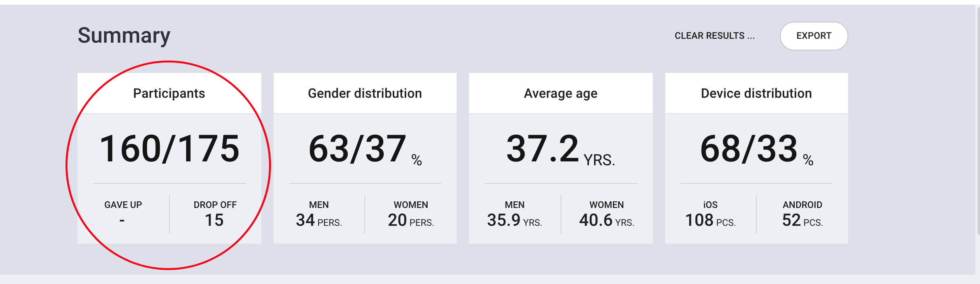The height and width of the screenshot is (284, 980).
Task: Click the WOMEN 40.6 YRS. value
Action: click(607, 214)
